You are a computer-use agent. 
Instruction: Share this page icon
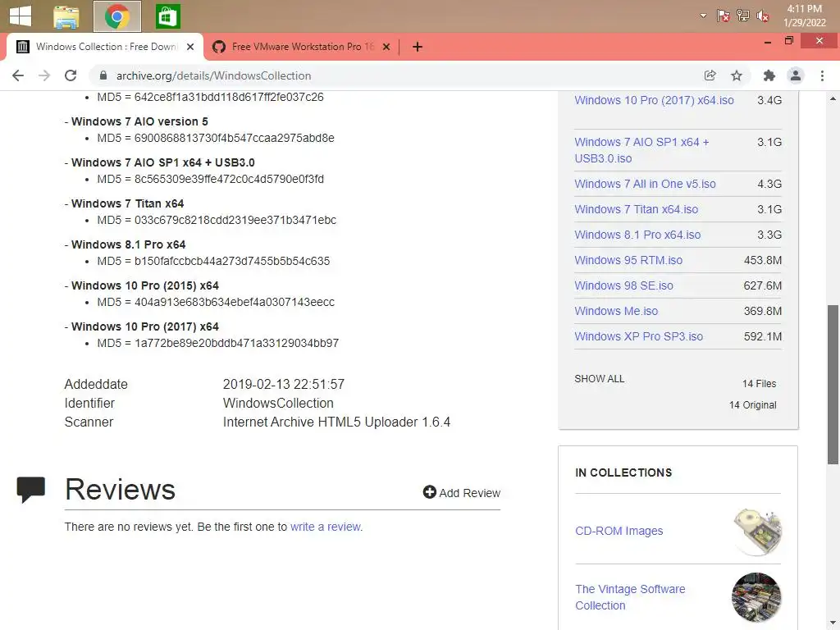710,75
